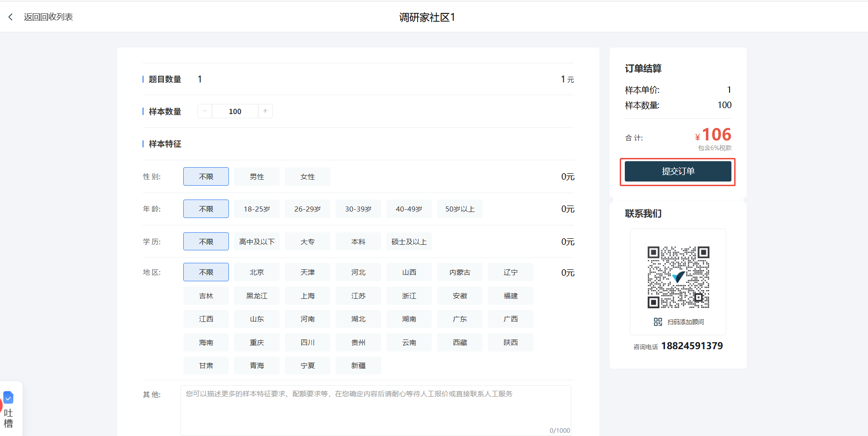Pick 北京 as the region
This screenshot has height=436, width=868.
[x=257, y=272]
